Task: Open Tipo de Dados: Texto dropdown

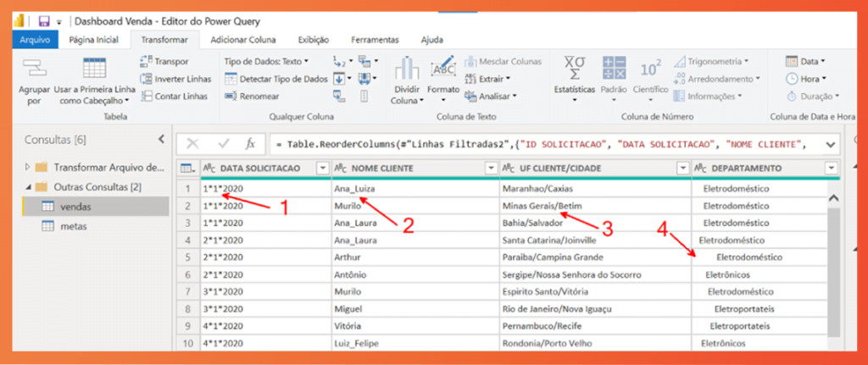Action: (266, 61)
